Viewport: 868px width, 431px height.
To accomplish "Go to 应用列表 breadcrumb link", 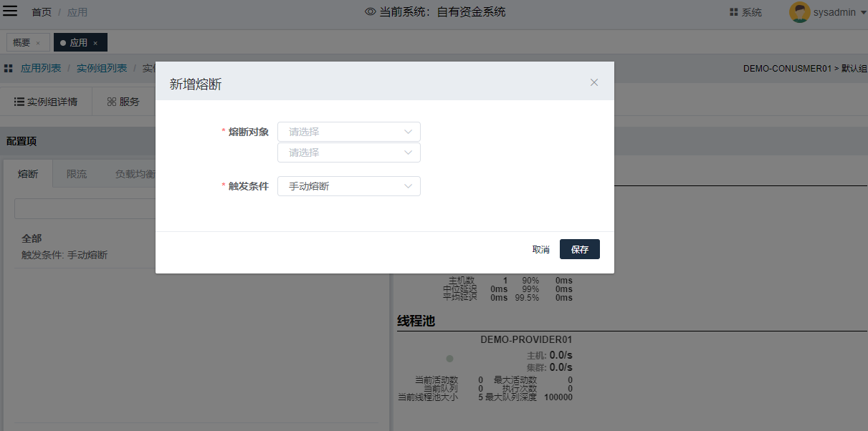I will pyautogui.click(x=41, y=68).
